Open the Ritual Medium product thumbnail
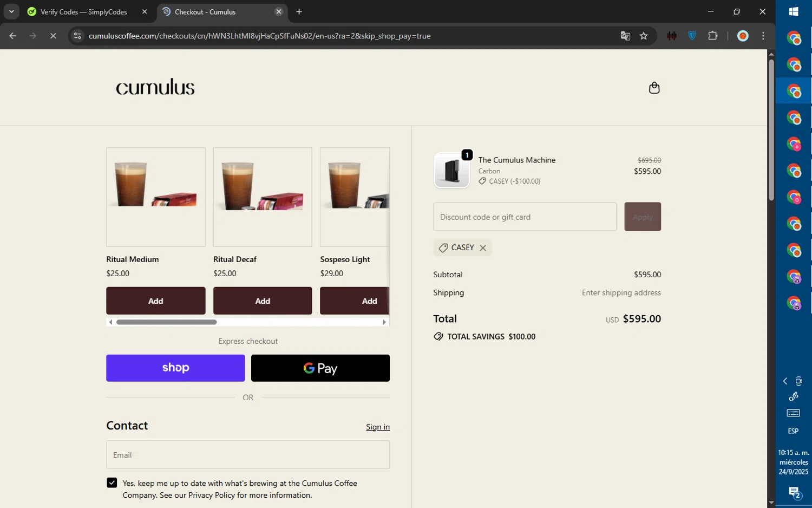This screenshot has height=508, width=812. (155, 197)
